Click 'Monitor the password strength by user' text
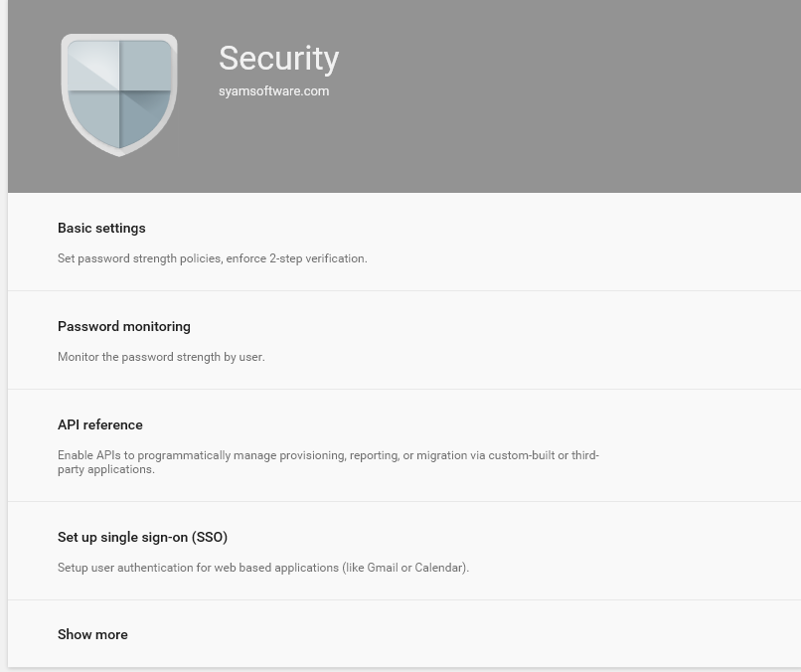 (161, 357)
